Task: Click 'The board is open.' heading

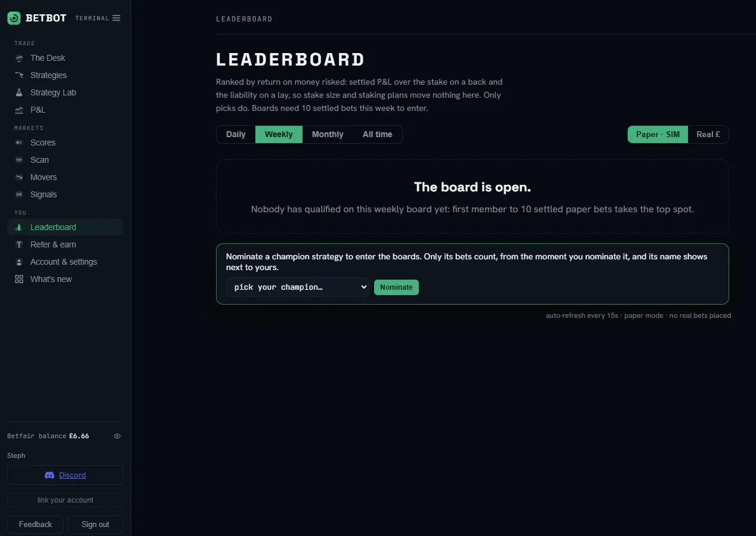Action: [x=473, y=187]
